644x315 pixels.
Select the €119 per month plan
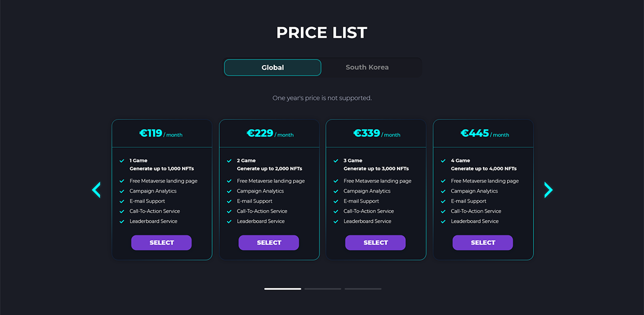click(162, 243)
